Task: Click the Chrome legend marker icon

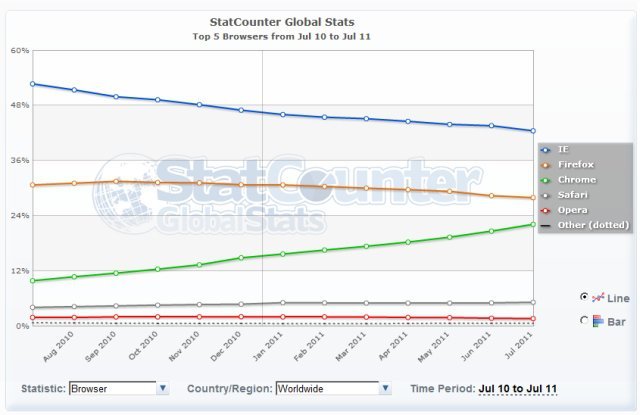Action: click(546, 179)
